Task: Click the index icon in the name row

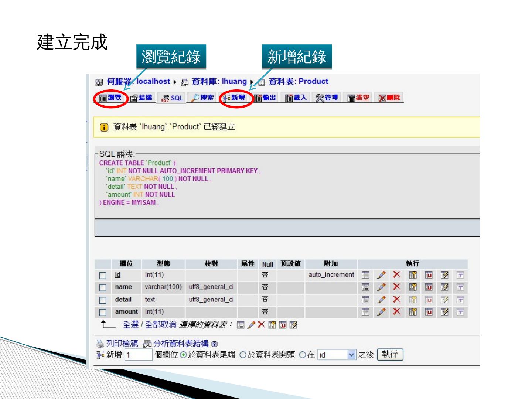Action: tap(444, 287)
